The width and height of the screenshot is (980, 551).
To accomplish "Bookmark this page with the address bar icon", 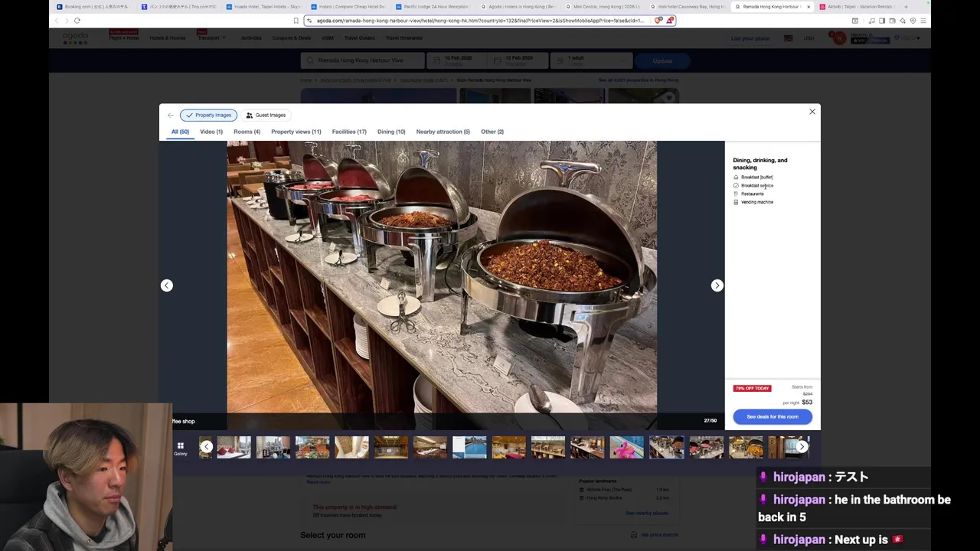I will 296,21.
